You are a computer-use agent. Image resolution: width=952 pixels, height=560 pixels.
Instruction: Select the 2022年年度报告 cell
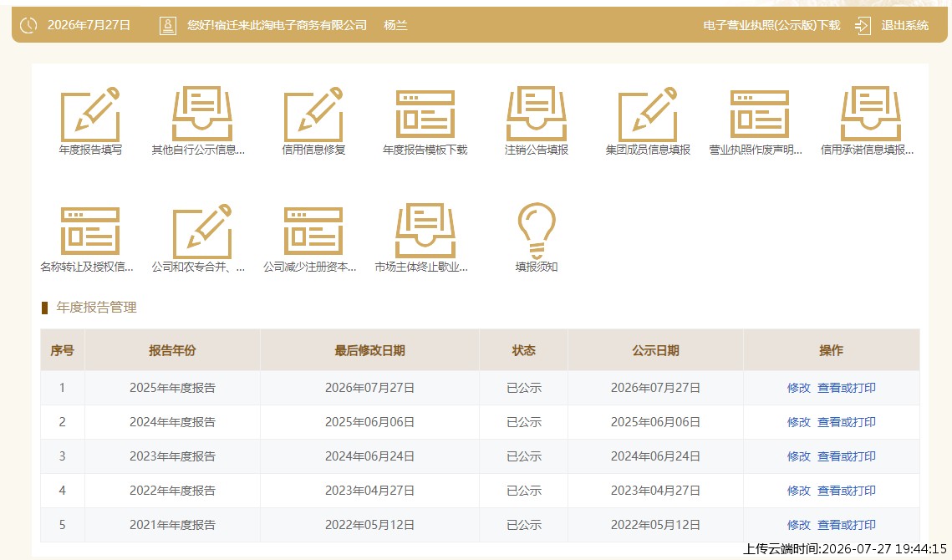172,491
